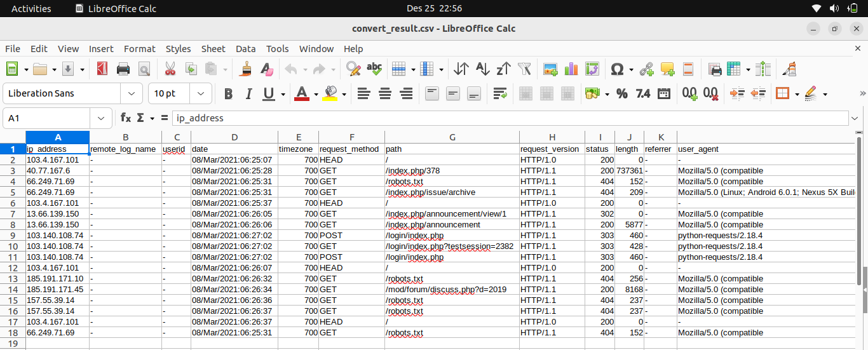The width and height of the screenshot is (868, 350).
Task: Insert a hyperlink using the chain icon
Action: point(646,69)
